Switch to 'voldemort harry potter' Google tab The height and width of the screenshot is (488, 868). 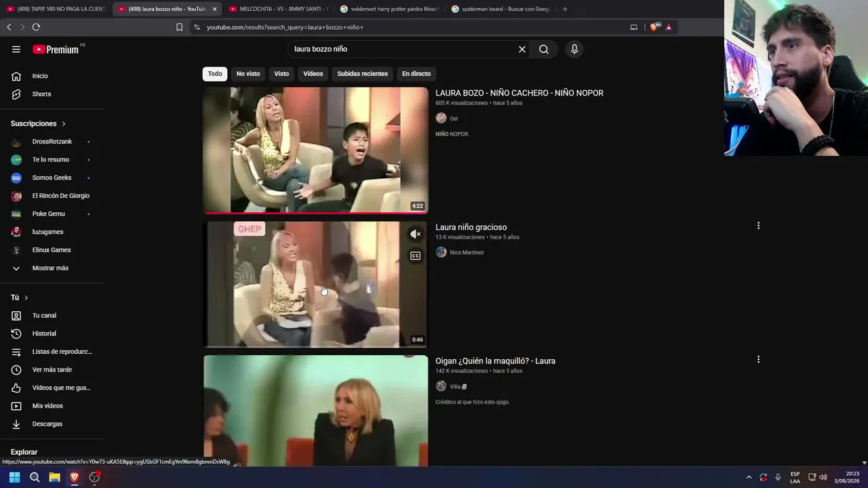389,9
